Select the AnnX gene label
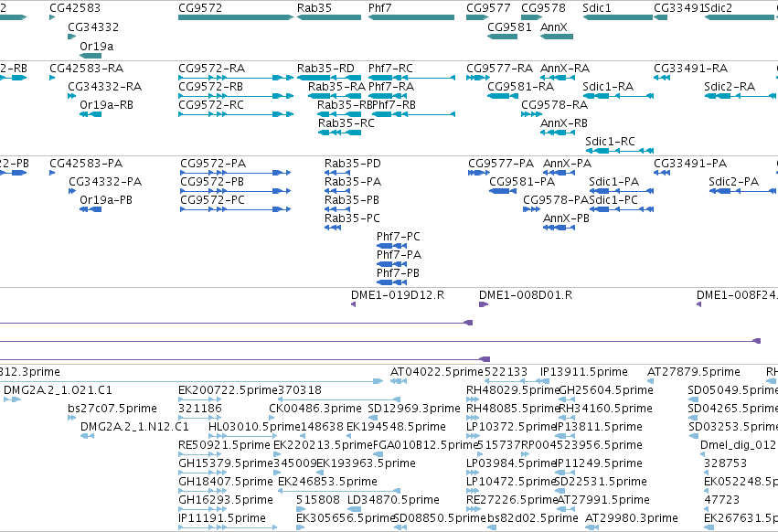The image size is (778, 532). (x=554, y=27)
